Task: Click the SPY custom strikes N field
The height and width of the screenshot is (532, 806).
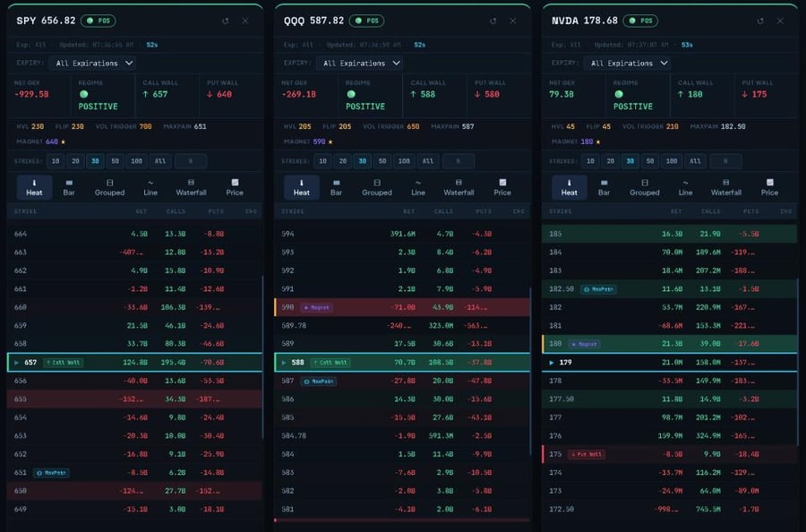Action: click(x=191, y=161)
